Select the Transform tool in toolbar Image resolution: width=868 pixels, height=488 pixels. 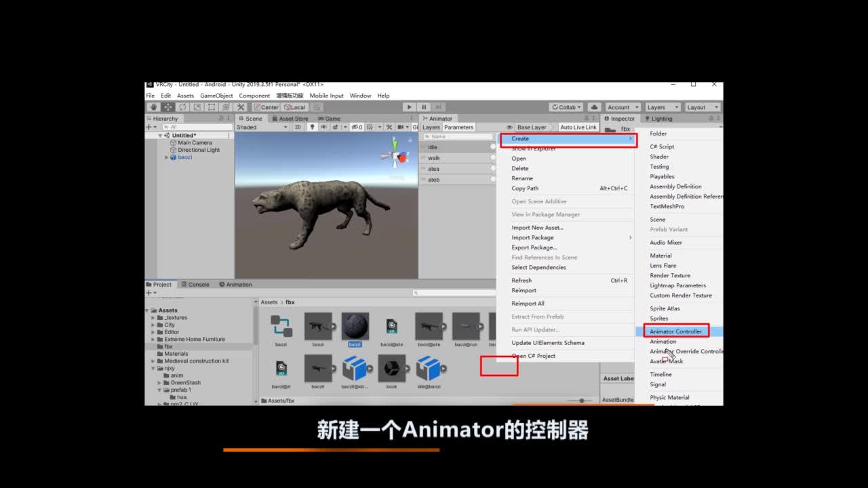tap(225, 107)
